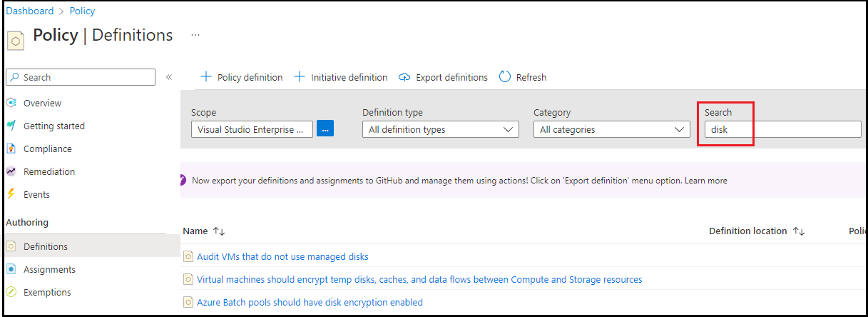Click the Policy breadcrumb link
868x317 pixels.
(82, 11)
